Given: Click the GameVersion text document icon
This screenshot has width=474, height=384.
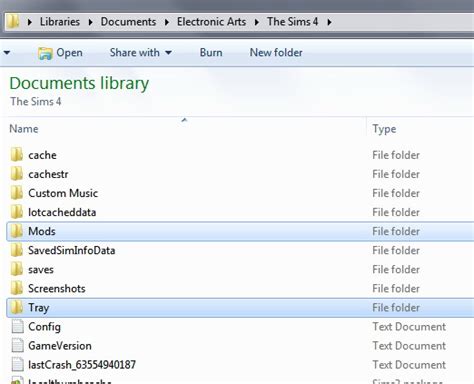Looking at the screenshot, I should [17, 345].
